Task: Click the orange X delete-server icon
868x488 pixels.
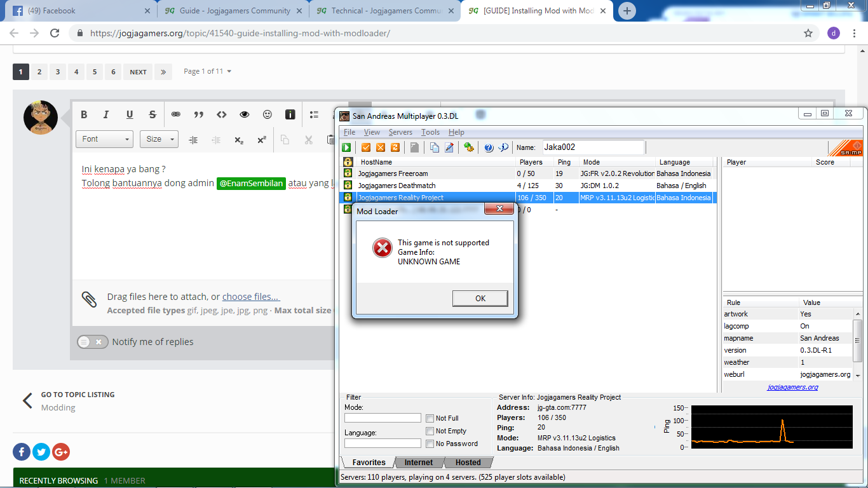Action: tap(381, 147)
